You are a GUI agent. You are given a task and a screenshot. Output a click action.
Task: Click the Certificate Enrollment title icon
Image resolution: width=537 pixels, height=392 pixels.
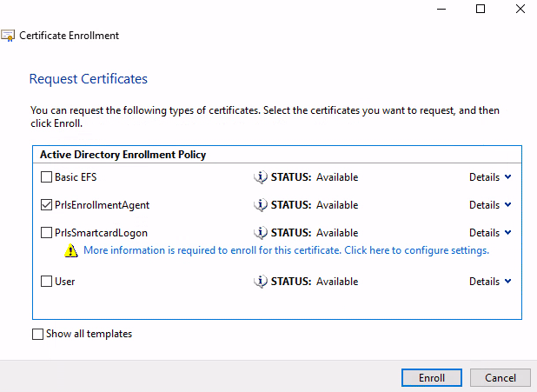[x=9, y=37]
